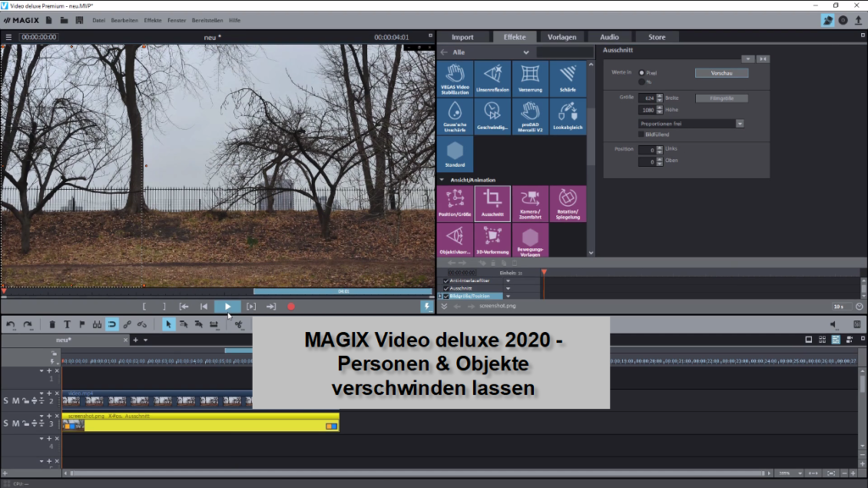
Task: Click the redo arrow in timeline toolbar
Action: point(28,324)
